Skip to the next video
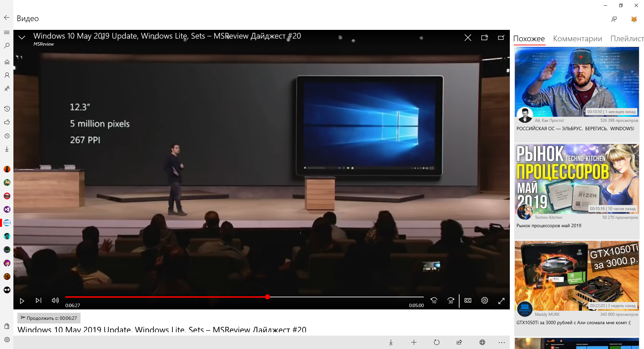 39,301
